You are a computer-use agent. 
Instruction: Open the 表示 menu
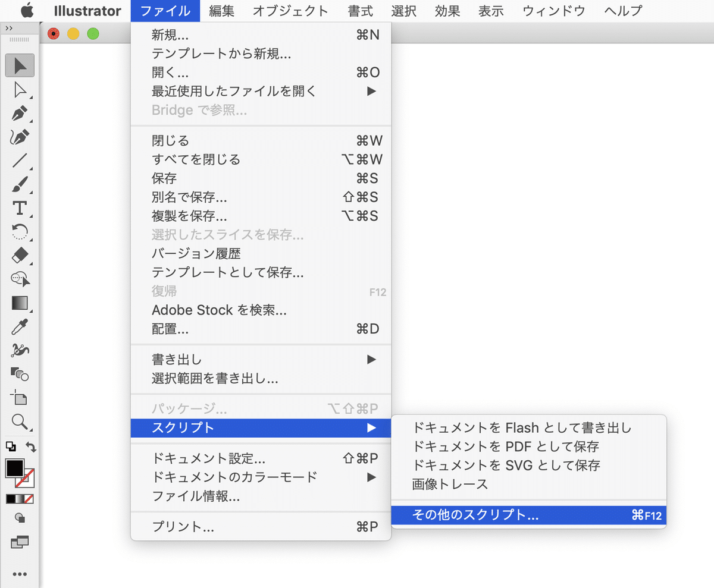tap(491, 11)
